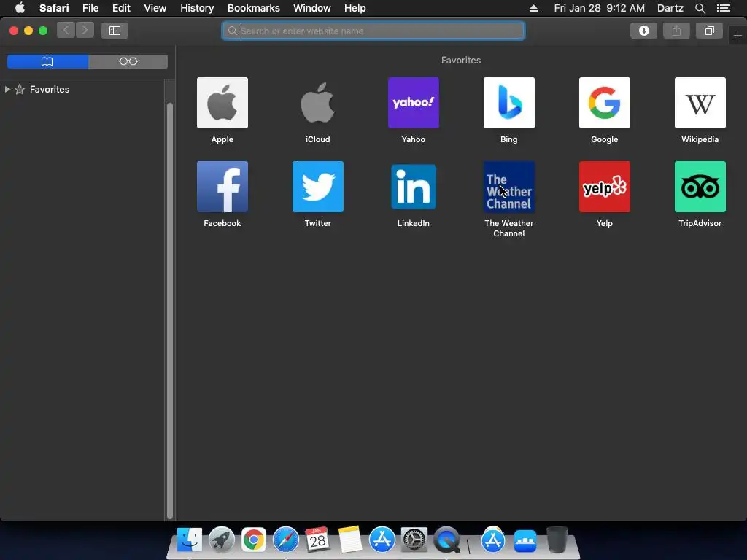This screenshot has height=560, width=747.
Task: Open the Yahoo favorite tile
Action: 414,103
